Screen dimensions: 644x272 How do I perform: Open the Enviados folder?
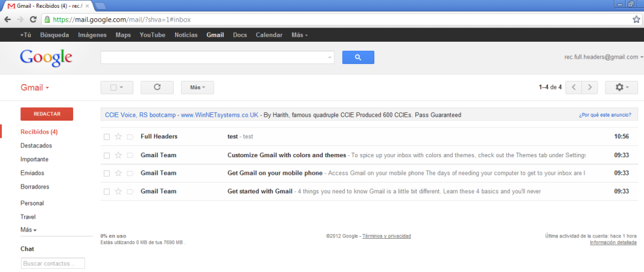33,173
